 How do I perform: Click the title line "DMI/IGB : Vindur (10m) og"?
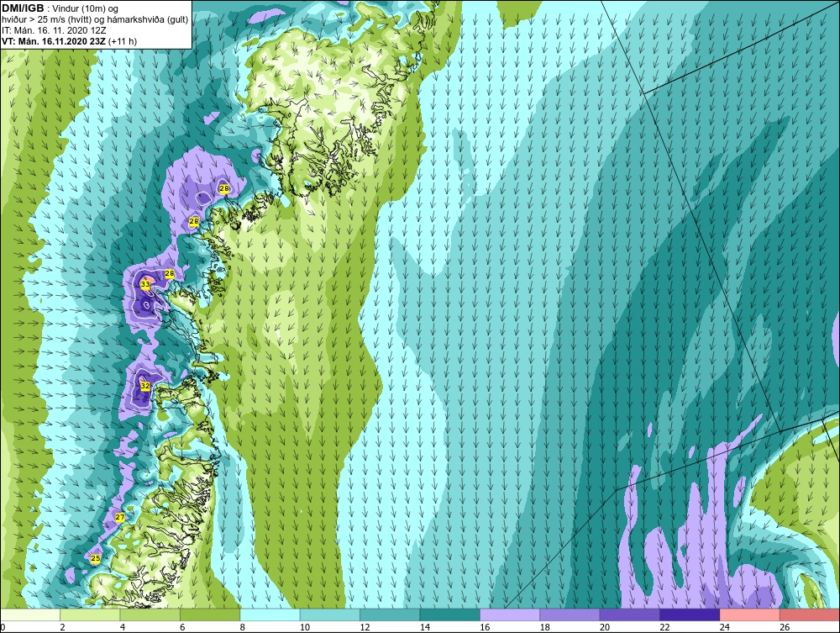tap(60, 8)
